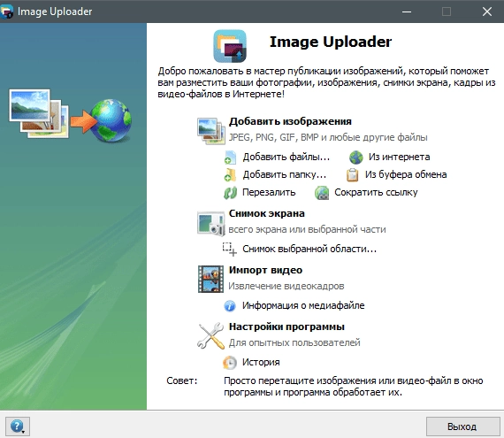Click the Выход button
The height and width of the screenshot is (438, 504).
point(462,426)
